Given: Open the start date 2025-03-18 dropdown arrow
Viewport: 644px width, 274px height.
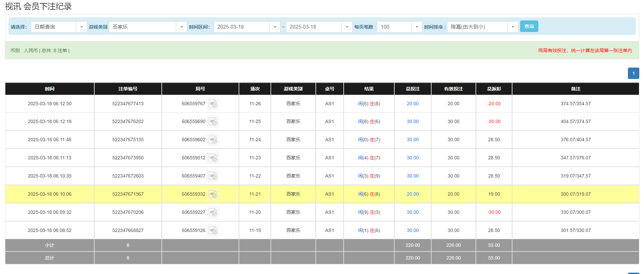Looking at the screenshot, I should pos(275,27).
